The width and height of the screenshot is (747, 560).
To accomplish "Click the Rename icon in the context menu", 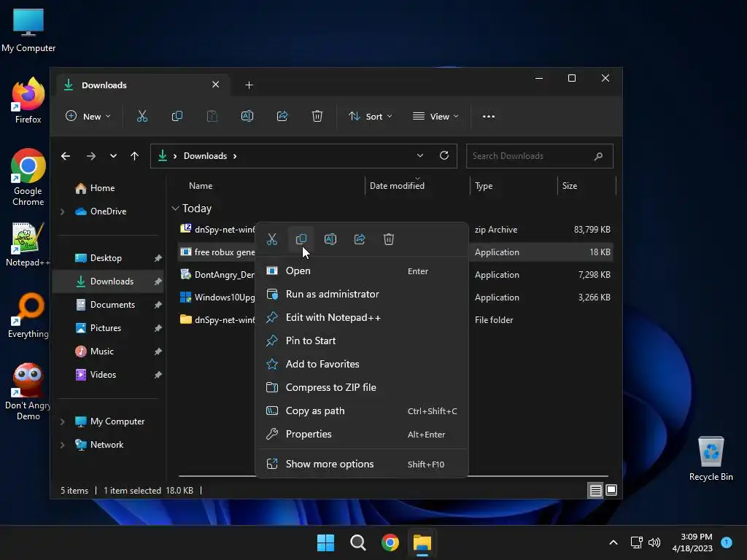I will coord(330,239).
